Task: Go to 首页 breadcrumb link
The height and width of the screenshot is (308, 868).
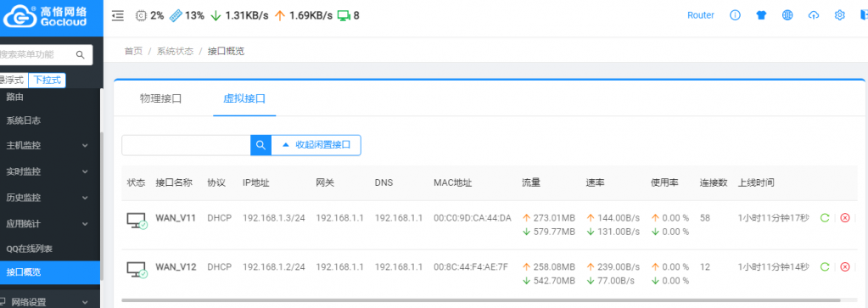Action: [133, 52]
